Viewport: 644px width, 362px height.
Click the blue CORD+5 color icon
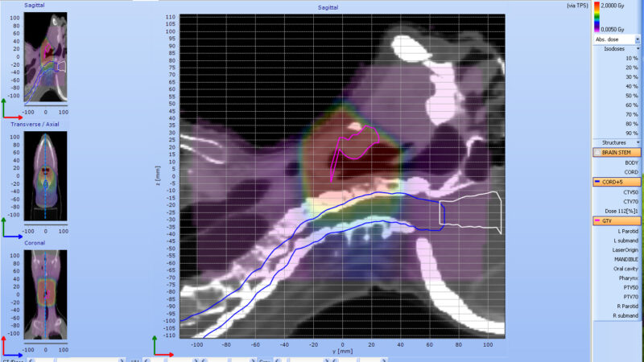(598, 183)
